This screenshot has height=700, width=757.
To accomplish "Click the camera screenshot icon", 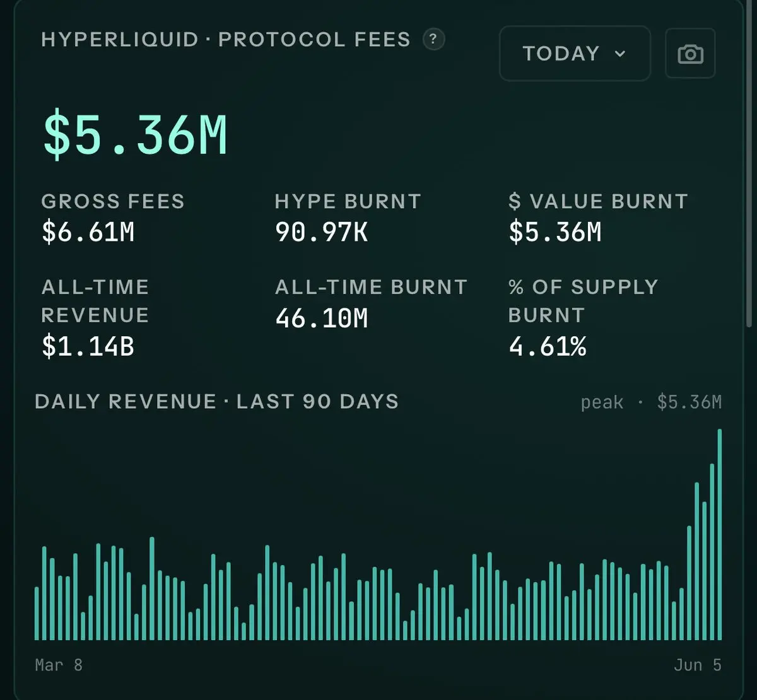I will 690,54.
